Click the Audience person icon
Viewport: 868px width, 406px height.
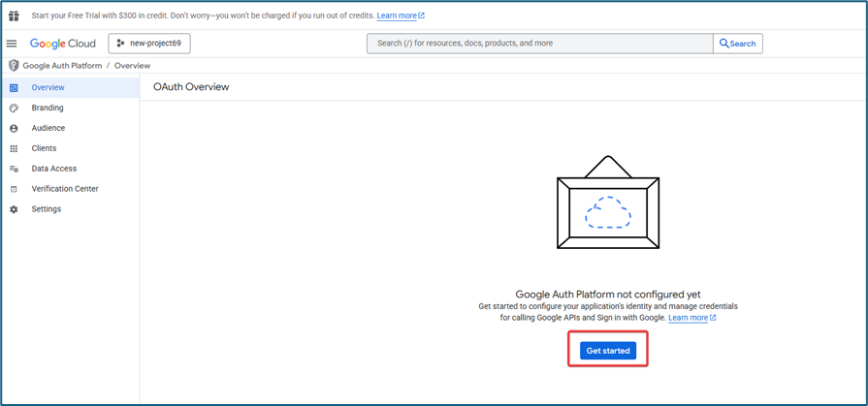[14, 129]
